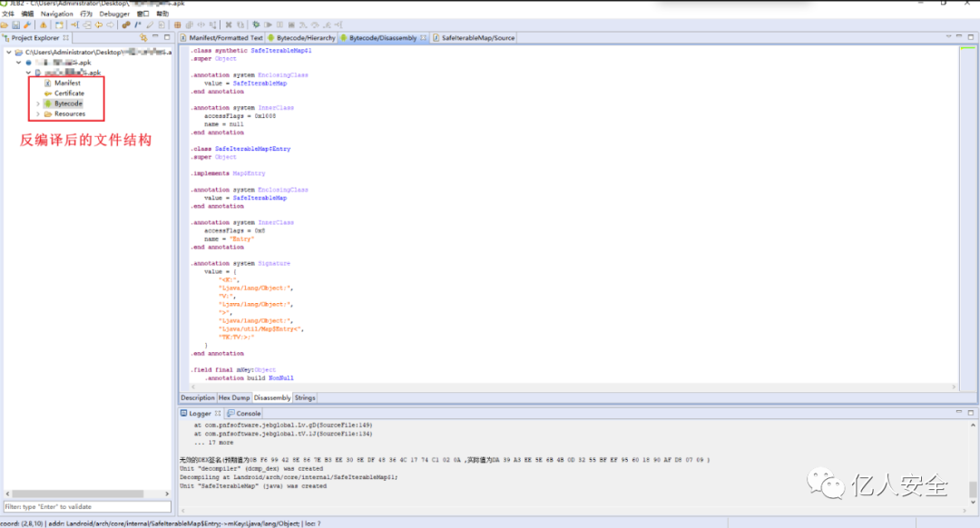
Task: Click the Project Explorer horizontal scrollbar
Action: [77, 494]
